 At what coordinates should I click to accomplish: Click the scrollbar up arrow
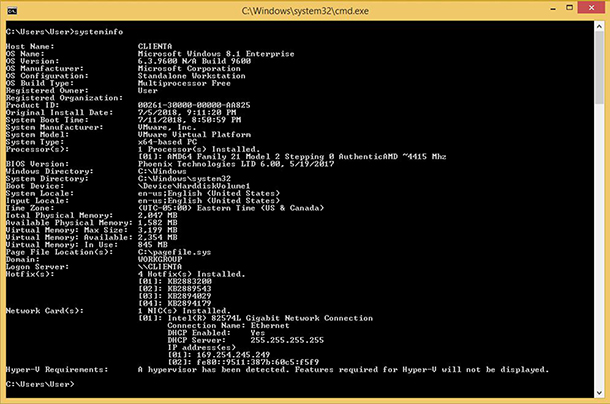click(599, 27)
